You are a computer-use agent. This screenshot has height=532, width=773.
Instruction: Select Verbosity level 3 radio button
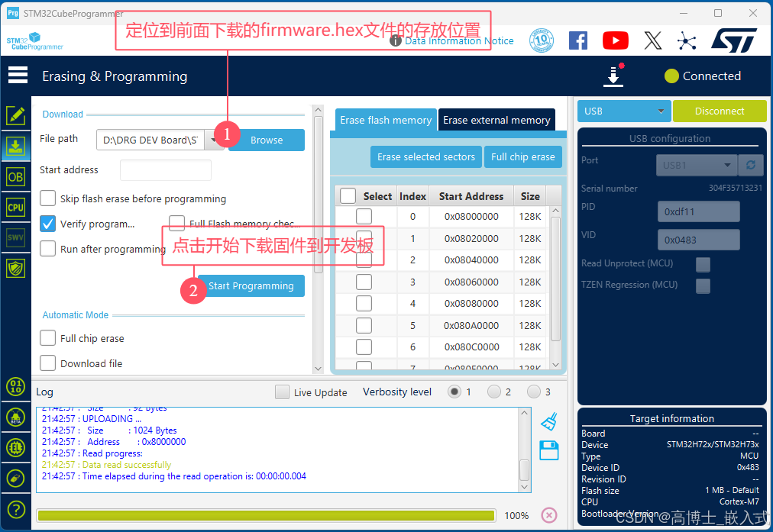(x=532, y=392)
